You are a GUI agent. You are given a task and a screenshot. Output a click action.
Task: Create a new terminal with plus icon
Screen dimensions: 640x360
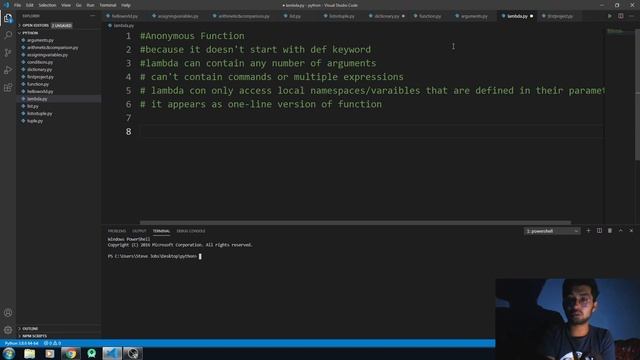588,231
